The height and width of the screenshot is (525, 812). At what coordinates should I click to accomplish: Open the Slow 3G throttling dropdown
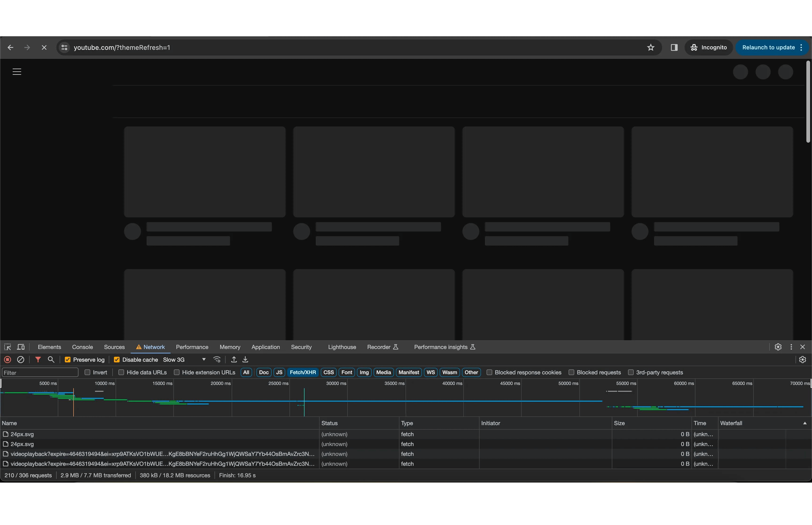click(x=184, y=360)
